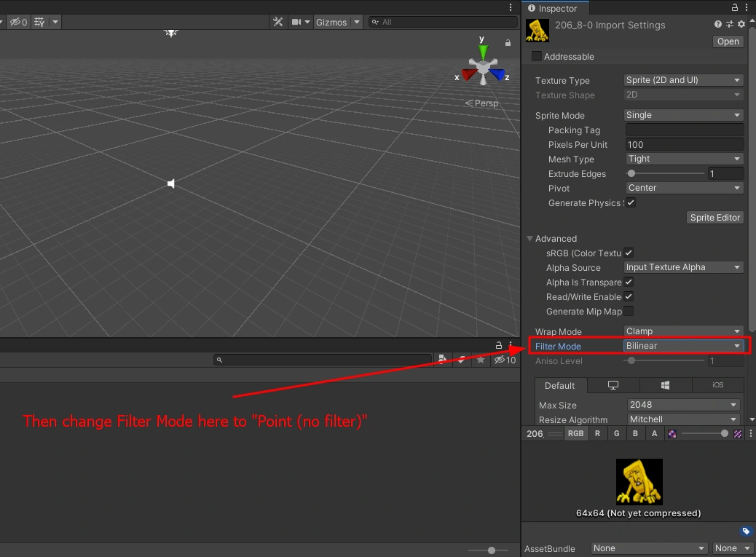Open the Resize Algorithm dropdown
This screenshot has height=557, width=756.
pos(683,419)
